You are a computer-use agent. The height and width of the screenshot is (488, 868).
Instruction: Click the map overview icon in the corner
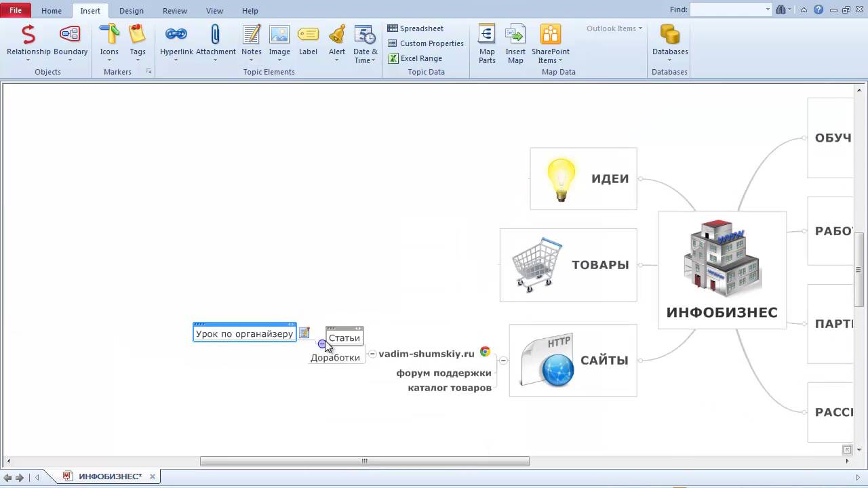coord(847,449)
